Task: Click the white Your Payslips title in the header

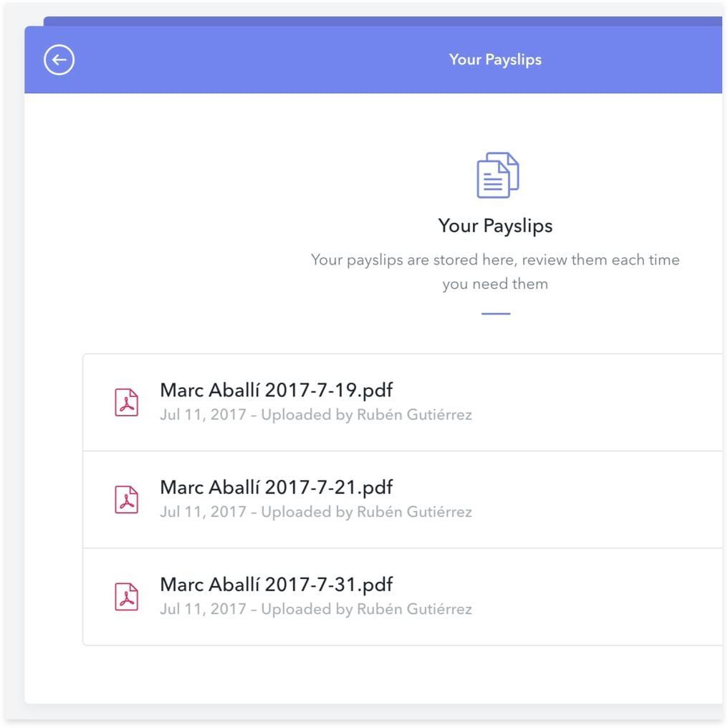Action: [495, 60]
